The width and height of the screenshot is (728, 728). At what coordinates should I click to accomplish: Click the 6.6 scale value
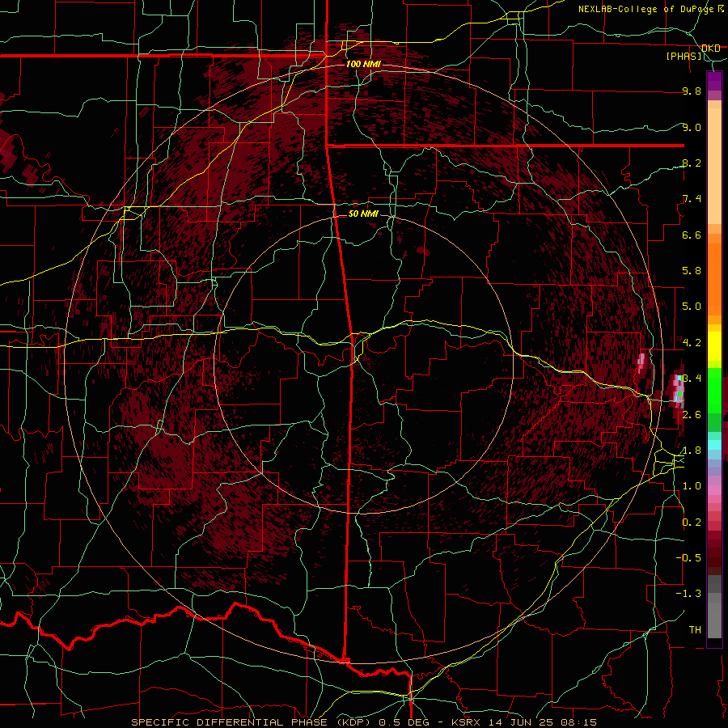click(692, 235)
